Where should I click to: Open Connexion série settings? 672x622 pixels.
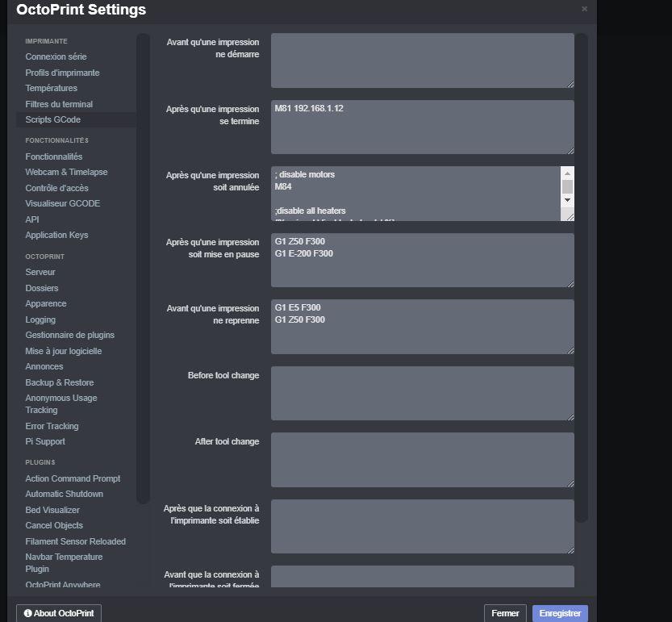(x=56, y=56)
